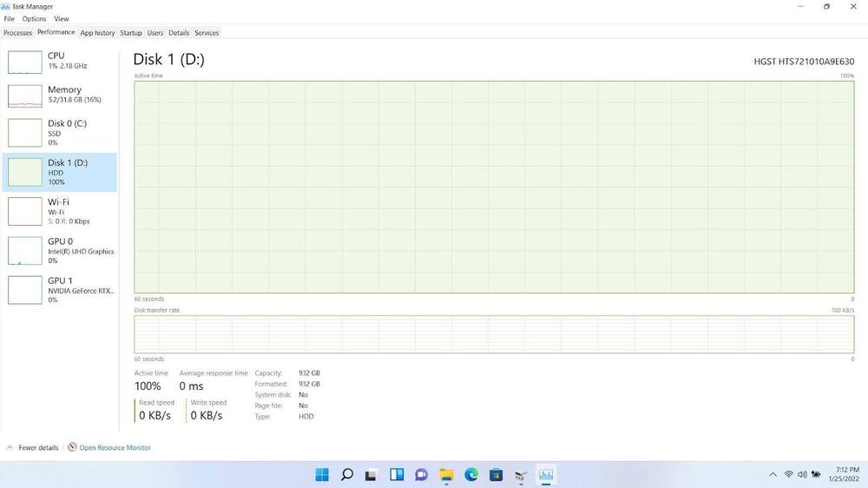Show hidden system tray icons
Screen dimensions: 868x488
click(773, 475)
